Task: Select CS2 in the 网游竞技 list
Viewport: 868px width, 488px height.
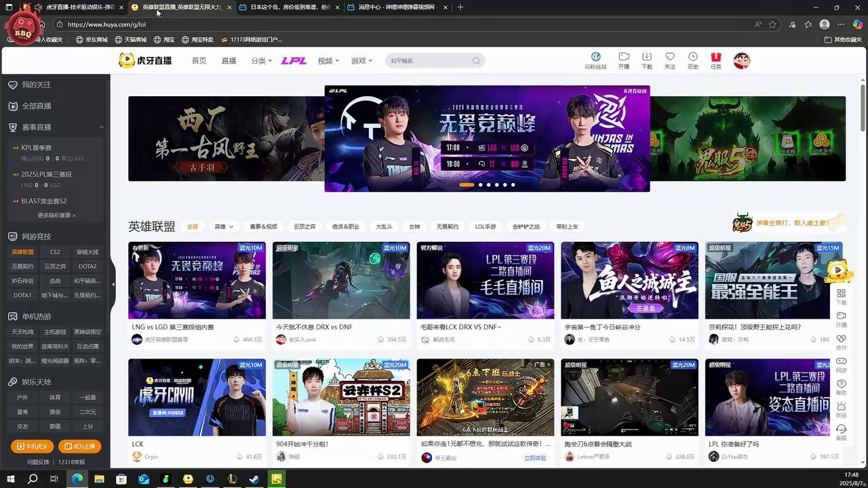Action: point(55,252)
